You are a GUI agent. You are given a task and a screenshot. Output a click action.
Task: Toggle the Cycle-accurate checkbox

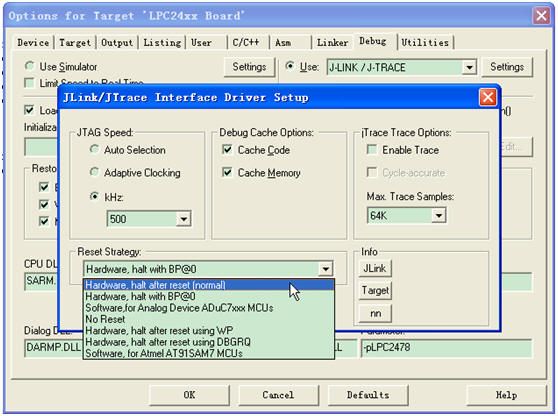coord(372,172)
